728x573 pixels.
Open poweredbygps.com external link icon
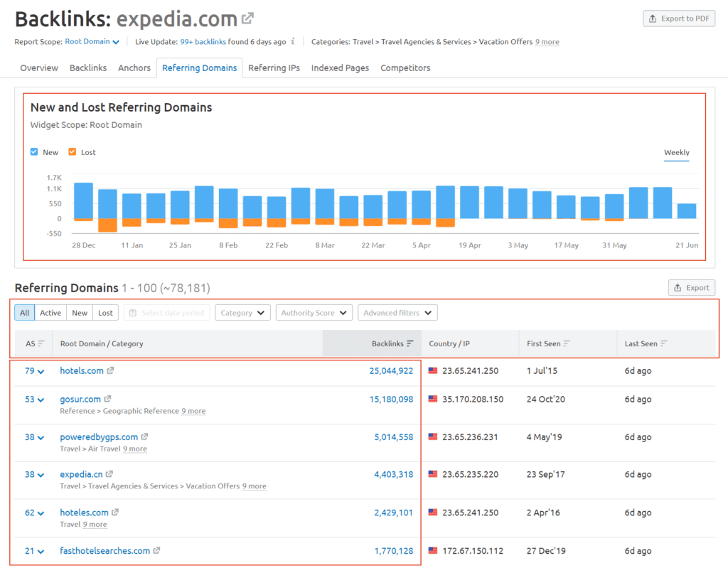point(144,437)
